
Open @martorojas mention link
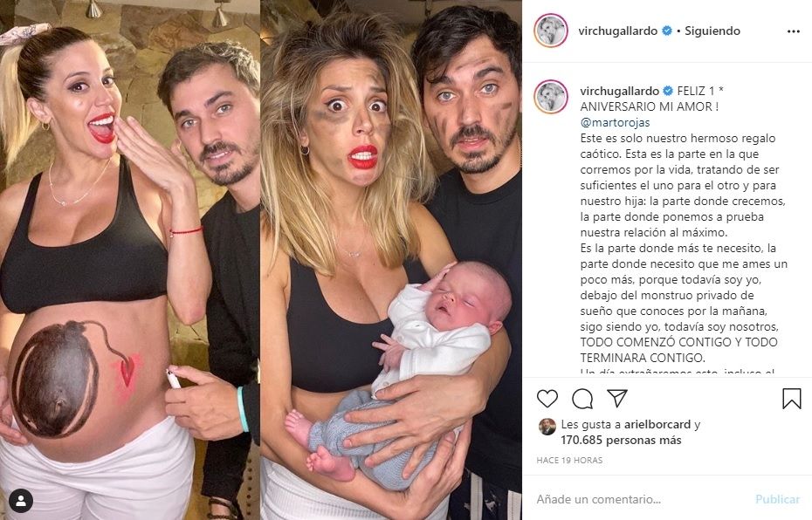pyautogui.click(x=615, y=123)
